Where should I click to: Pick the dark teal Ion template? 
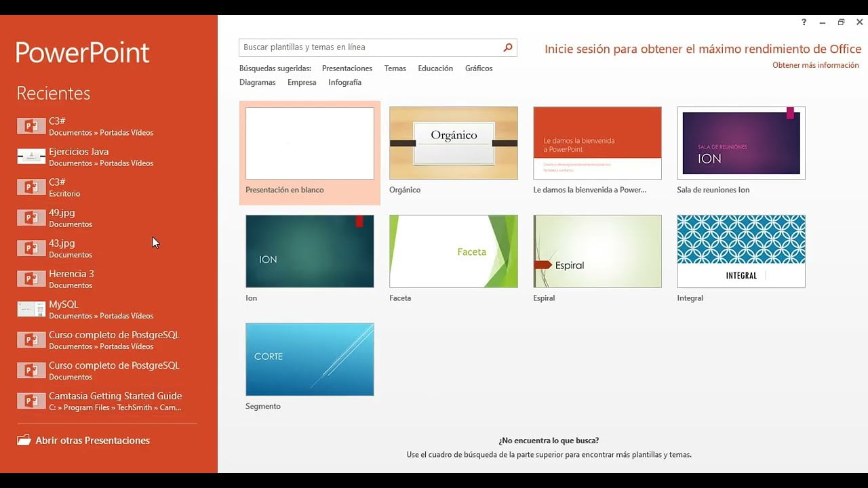[x=310, y=251]
